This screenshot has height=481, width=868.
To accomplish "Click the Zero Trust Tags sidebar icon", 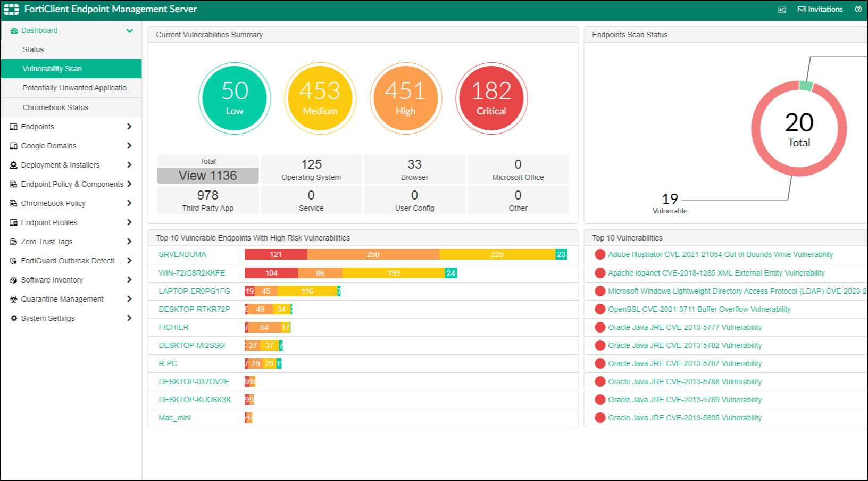I will (x=14, y=242).
